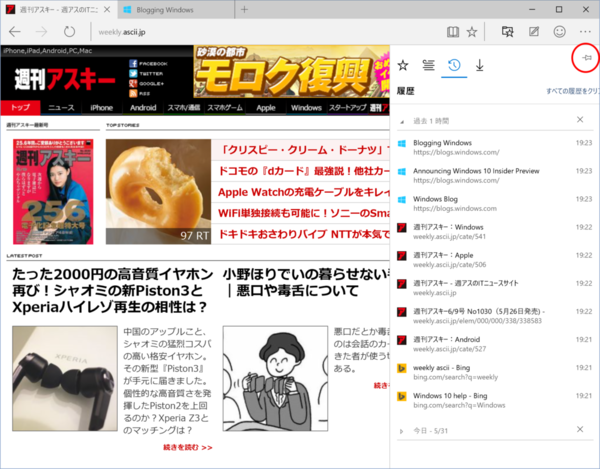Pin the Hub pane open

(x=587, y=58)
